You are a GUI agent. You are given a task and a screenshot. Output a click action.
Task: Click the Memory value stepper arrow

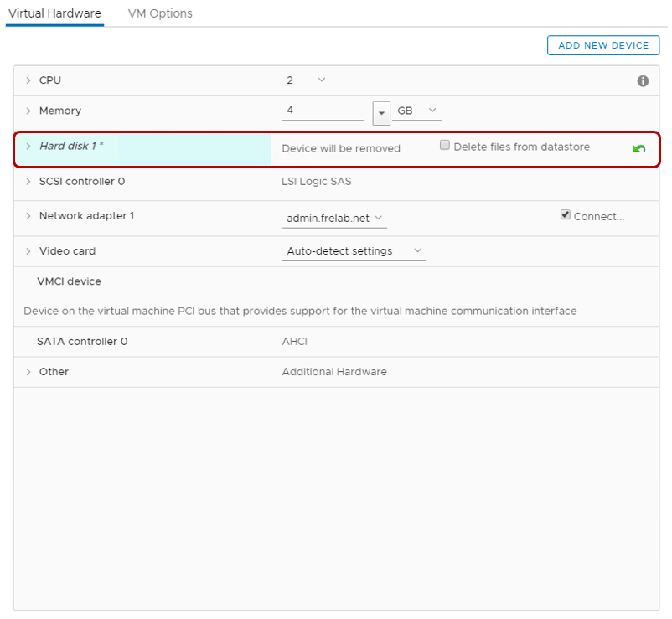pyautogui.click(x=381, y=111)
